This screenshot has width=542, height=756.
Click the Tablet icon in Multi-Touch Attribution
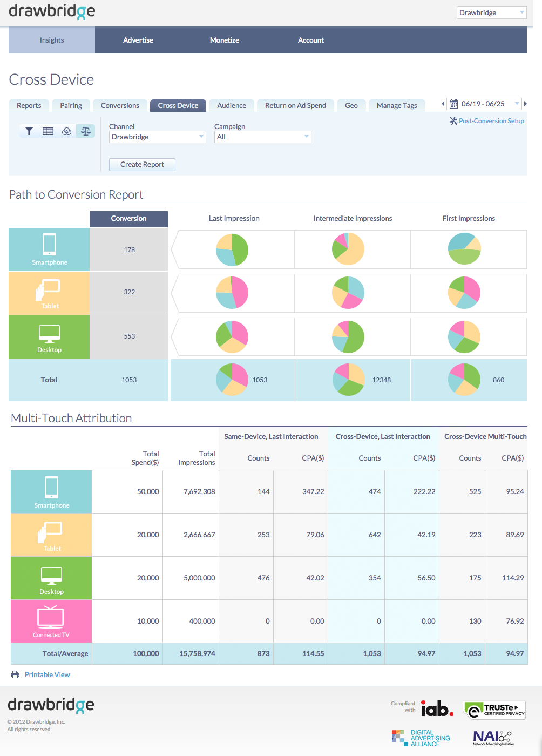[x=50, y=532]
